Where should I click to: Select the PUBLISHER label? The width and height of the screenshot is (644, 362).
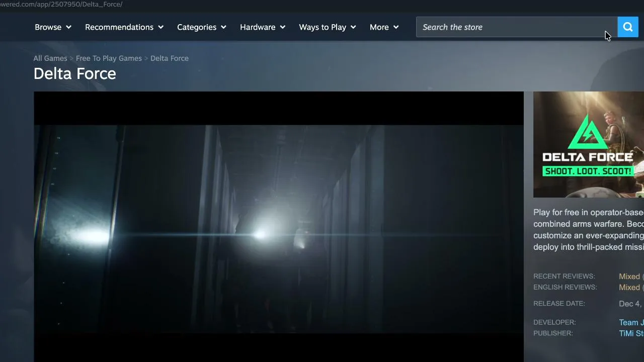(x=553, y=333)
